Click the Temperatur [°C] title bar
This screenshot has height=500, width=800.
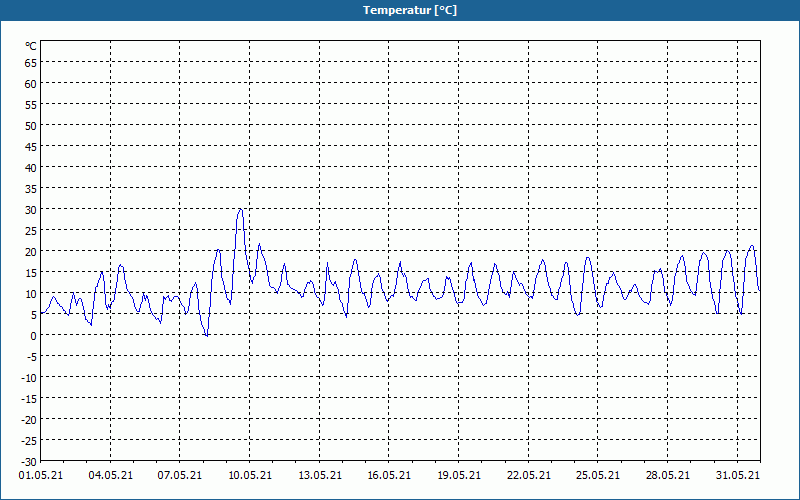pyautogui.click(x=400, y=10)
